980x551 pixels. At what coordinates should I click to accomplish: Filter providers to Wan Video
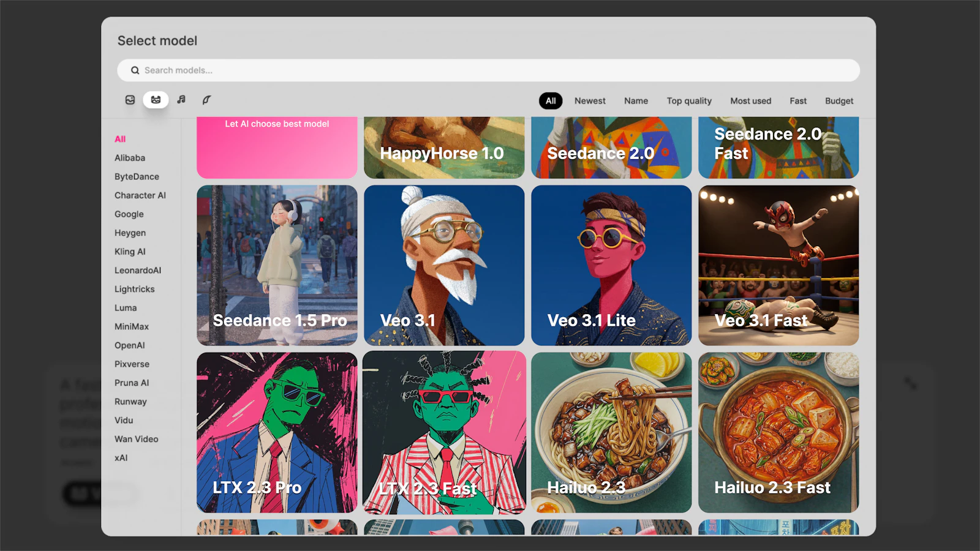click(137, 439)
